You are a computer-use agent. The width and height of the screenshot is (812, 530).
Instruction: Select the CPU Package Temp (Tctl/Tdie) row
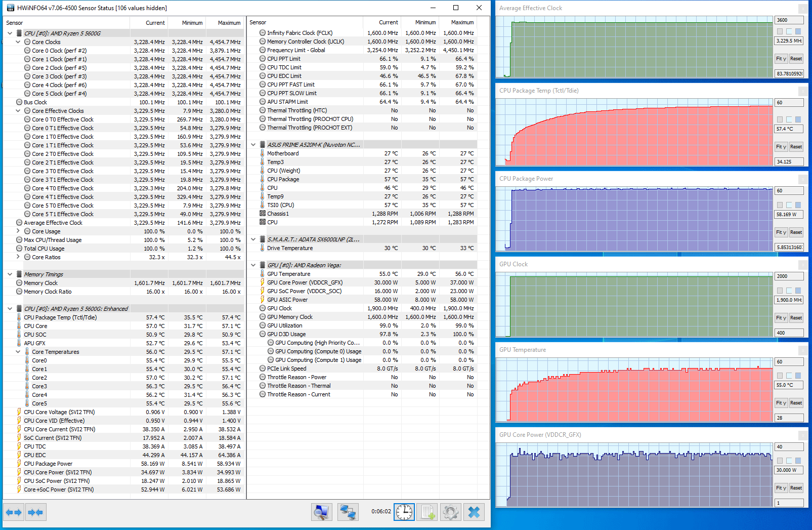point(123,317)
